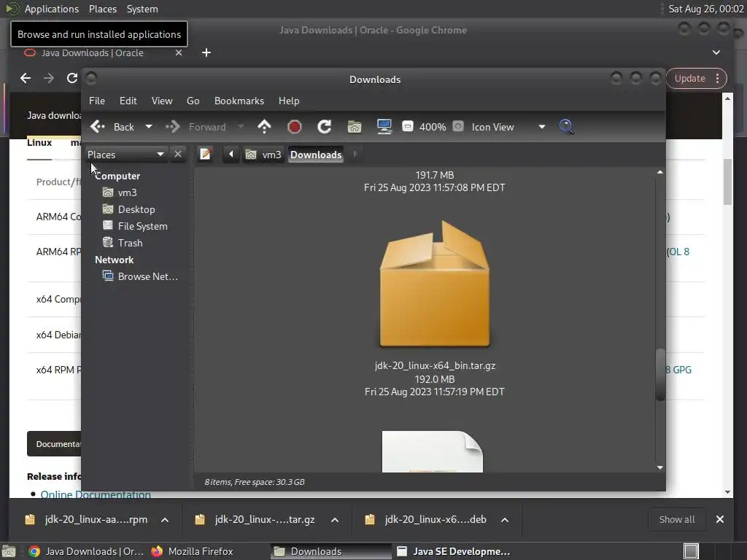Reload the Chrome page
Screen dimensions: 747x560
point(72,78)
